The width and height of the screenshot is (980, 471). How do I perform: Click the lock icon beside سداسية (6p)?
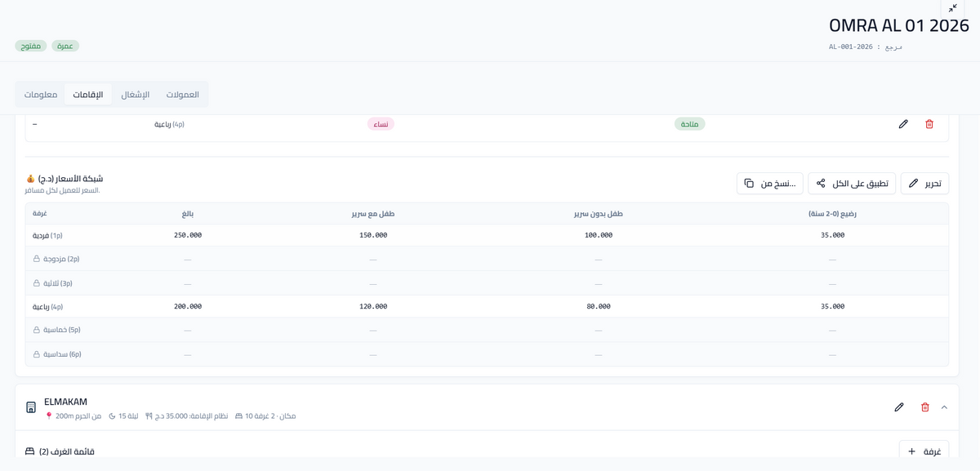[x=36, y=354]
